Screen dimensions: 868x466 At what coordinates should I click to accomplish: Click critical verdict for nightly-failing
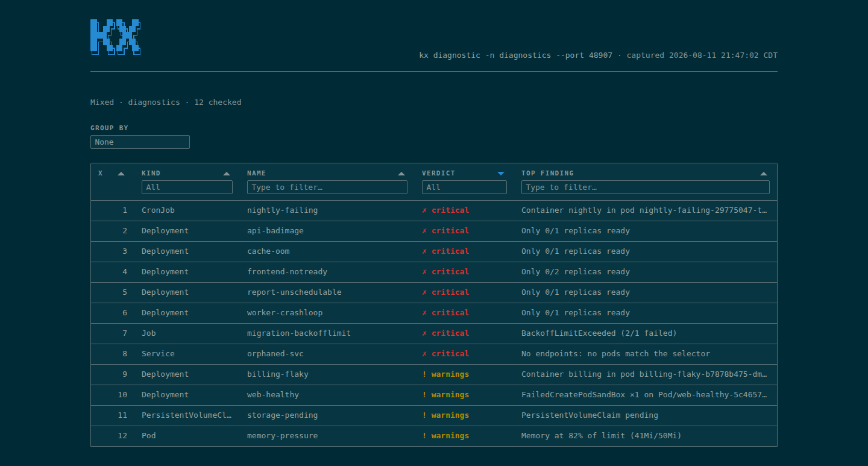pyautogui.click(x=445, y=210)
